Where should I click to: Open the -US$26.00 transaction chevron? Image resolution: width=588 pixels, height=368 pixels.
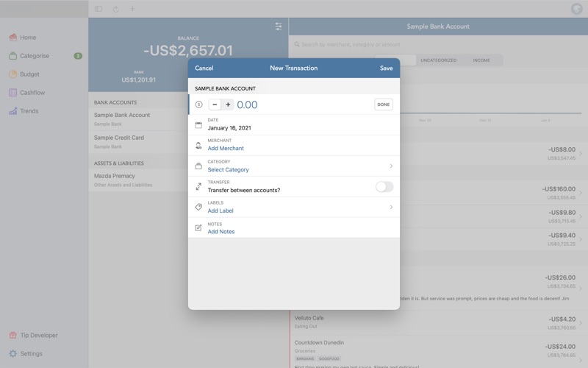(581, 289)
